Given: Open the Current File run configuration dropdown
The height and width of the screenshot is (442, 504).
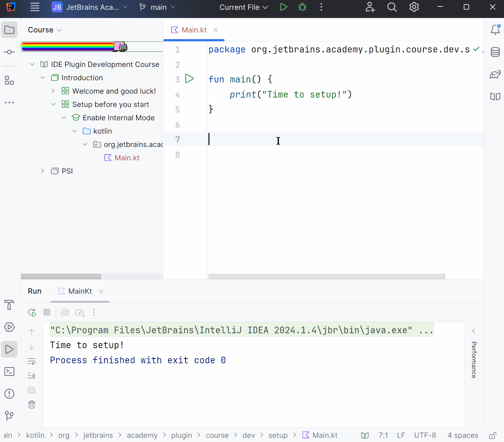Looking at the screenshot, I should (x=243, y=7).
